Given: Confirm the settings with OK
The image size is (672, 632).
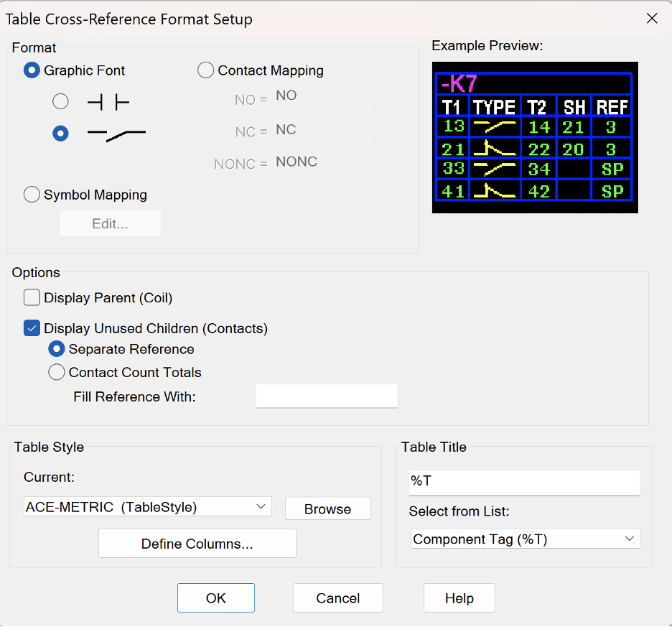Looking at the screenshot, I should pos(216,598).
